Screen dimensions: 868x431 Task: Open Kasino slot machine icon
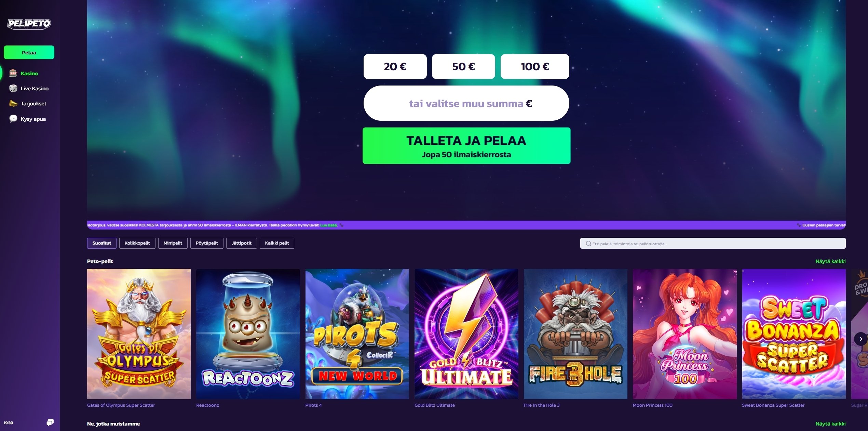[x=13, y=73]
